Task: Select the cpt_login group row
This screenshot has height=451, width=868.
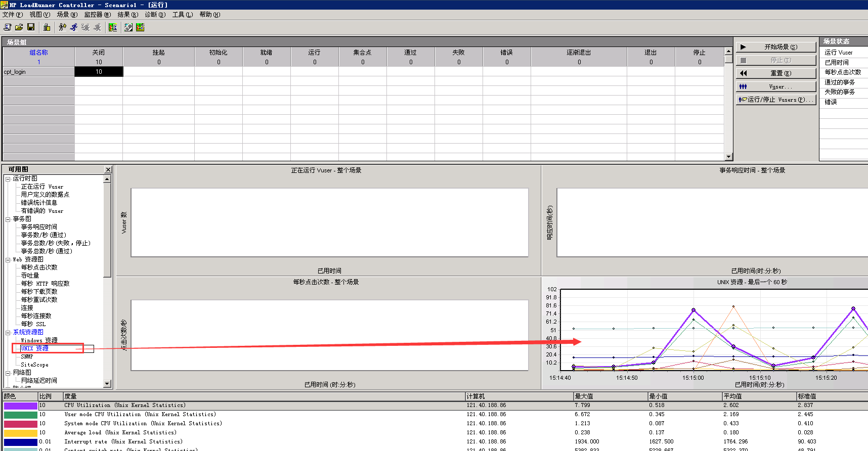Action: [38, 72]
